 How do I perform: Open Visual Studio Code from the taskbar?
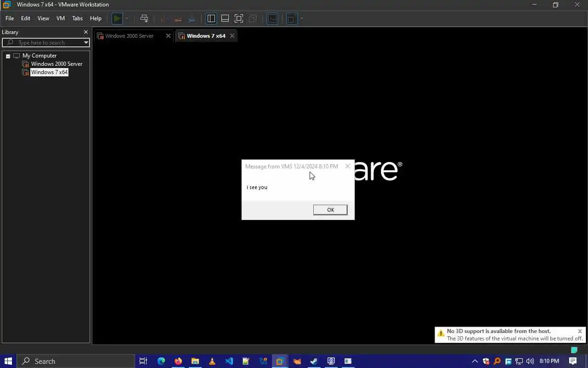click(229, 361)
